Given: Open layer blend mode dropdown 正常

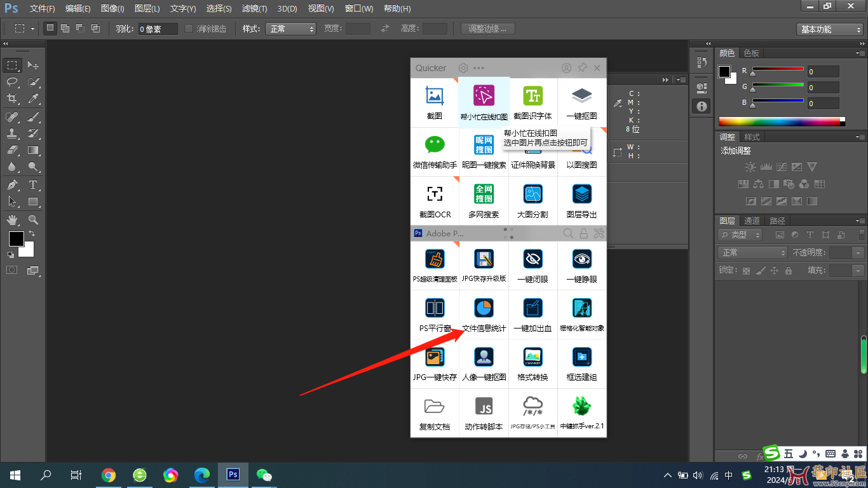Looking at the screenshot, I should tap(752, 252).
